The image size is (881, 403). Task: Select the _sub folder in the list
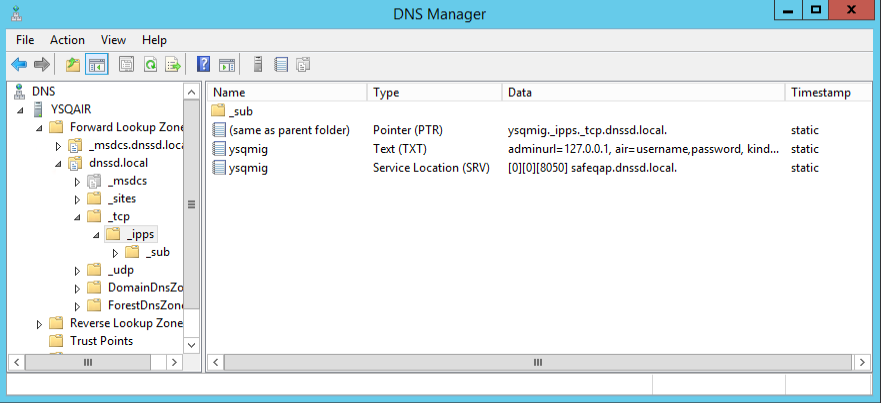241,111
